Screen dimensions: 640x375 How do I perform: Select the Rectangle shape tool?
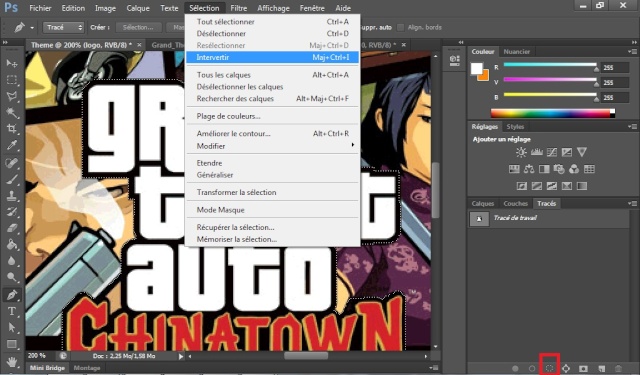coord(12,344)
